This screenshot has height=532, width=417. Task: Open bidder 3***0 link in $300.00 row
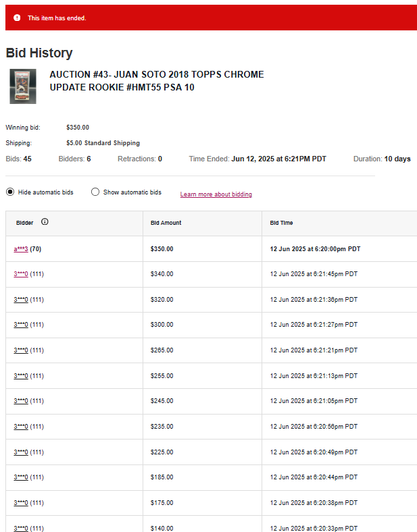pyautogui.click(x=21, y=325)
